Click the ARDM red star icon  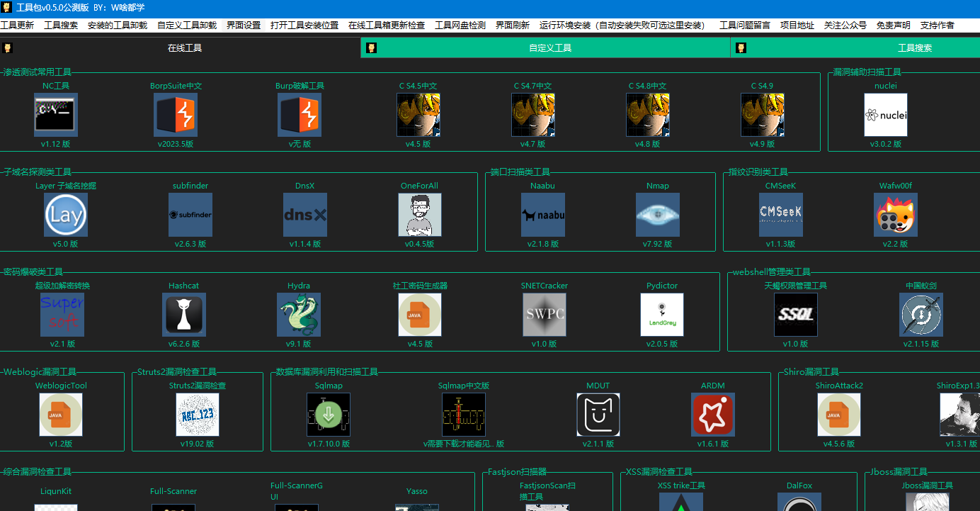tap(713, 415)
